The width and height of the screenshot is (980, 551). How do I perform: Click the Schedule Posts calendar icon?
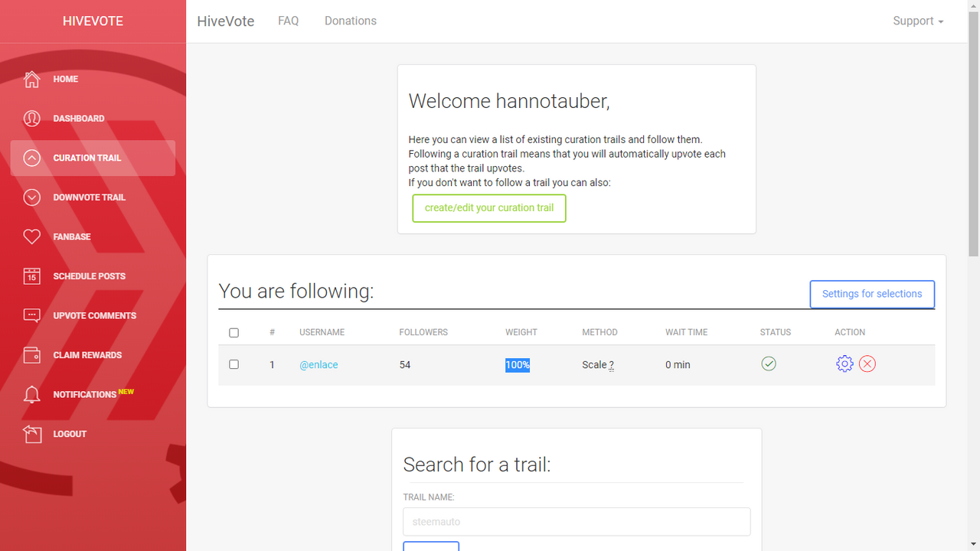point(31,276)
